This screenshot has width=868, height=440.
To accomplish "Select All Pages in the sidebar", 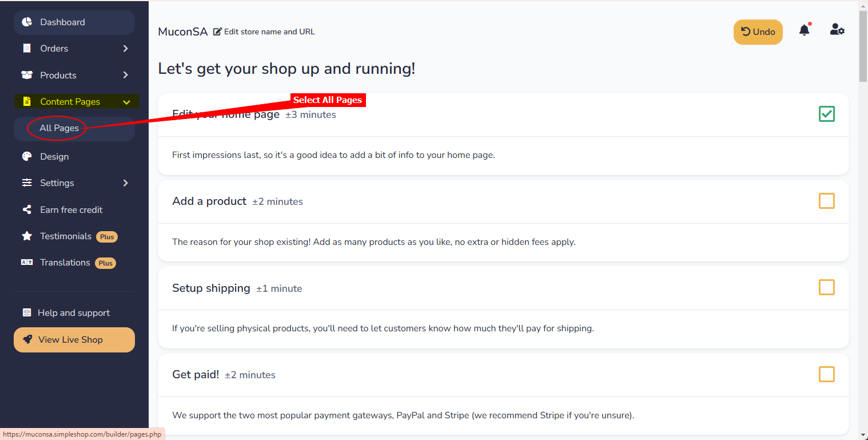I will point(59,128).
